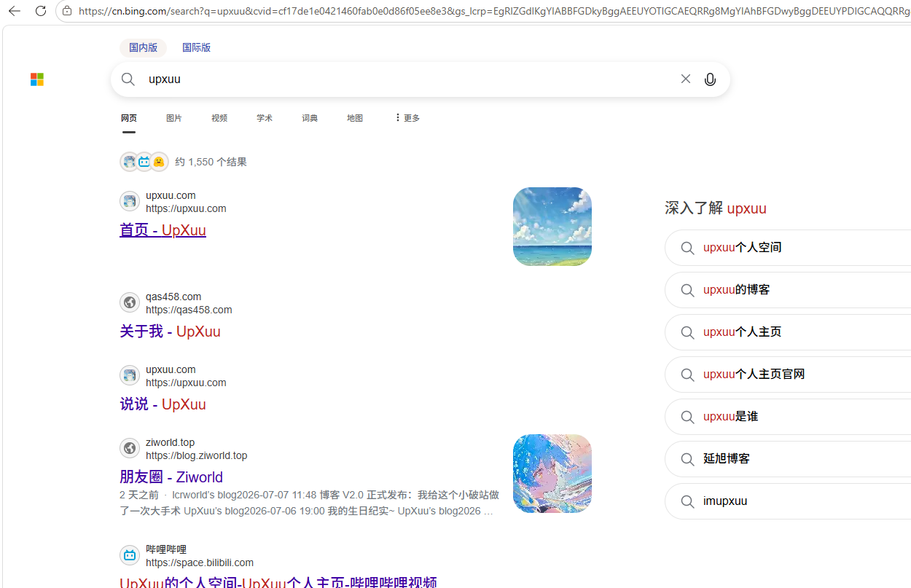Image resolution: width=911 pixels, height=588 pixels.
Task: Open the 词典 tab
Action: [x=310, y=118]
